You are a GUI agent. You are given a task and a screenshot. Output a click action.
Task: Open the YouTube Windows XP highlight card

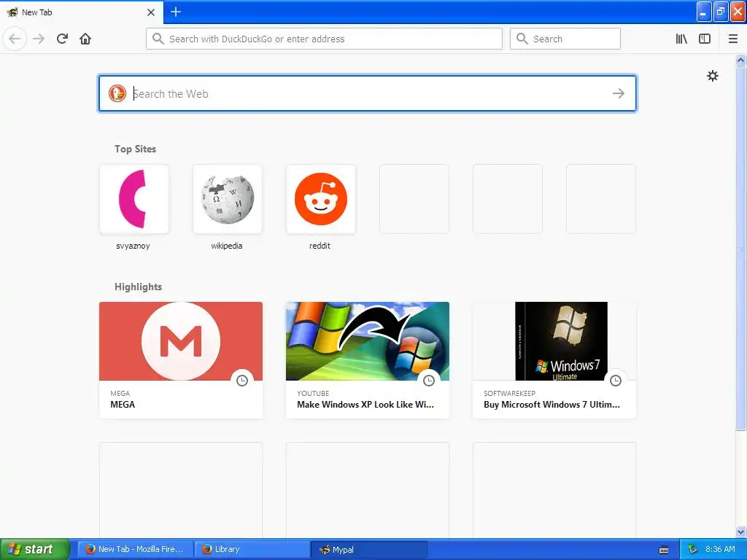(368, 360)
